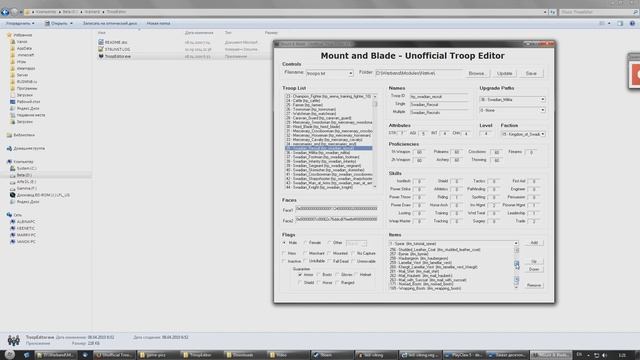Viewport: 640px width, 360px height.
Task: Click the Libraries icon in Explorer sidebar
Action: 9,135
